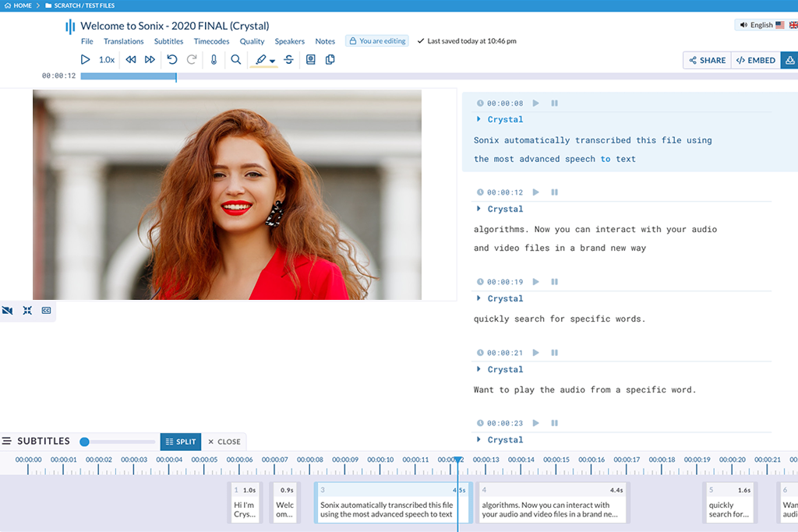Click CLOSE in the subtitles panel
Screen dimensions: 798x532
(224, 442)
